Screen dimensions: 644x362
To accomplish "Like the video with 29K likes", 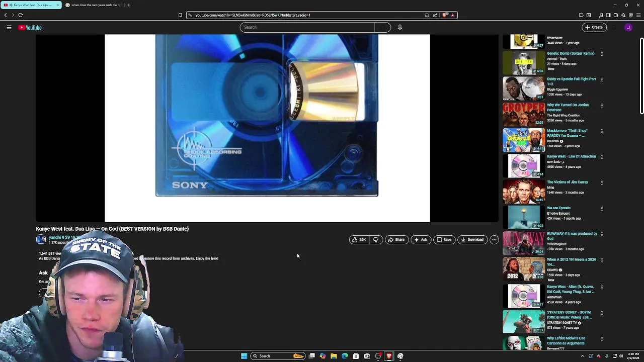I will click(359, 240).
